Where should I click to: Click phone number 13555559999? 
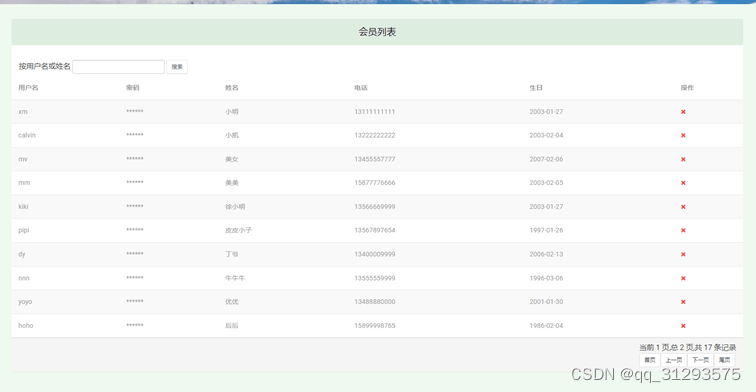pos(375,278)
